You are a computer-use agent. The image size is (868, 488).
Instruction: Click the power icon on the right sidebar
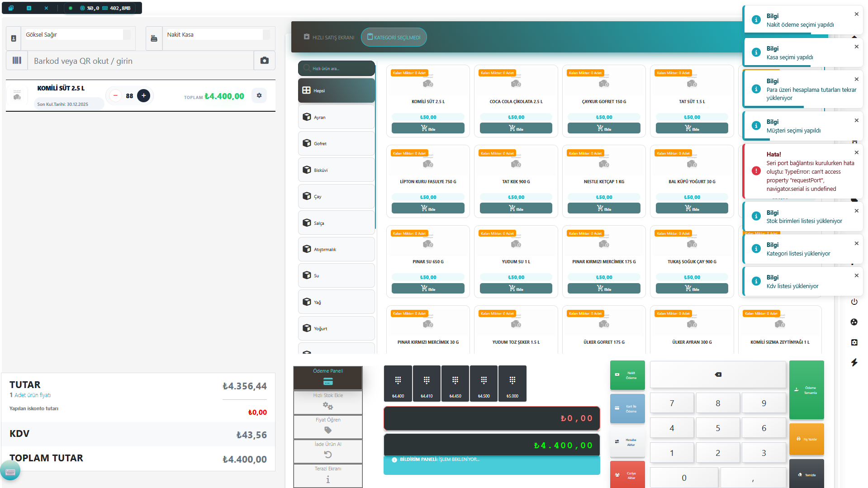coord(854,302)
